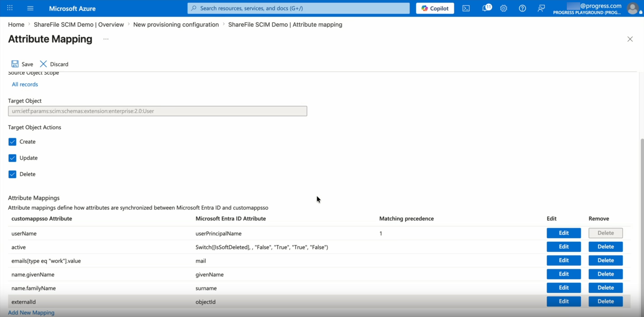Edit the name.familyName mapping
The width and height of the screenshot is (644, 317).
(x=564, y=288)
